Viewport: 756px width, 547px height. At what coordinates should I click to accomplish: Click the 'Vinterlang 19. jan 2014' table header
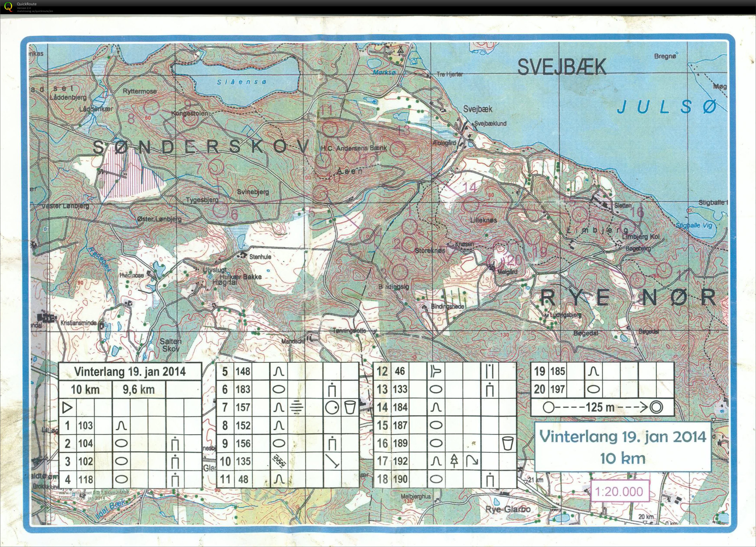(x=130, y=371)
